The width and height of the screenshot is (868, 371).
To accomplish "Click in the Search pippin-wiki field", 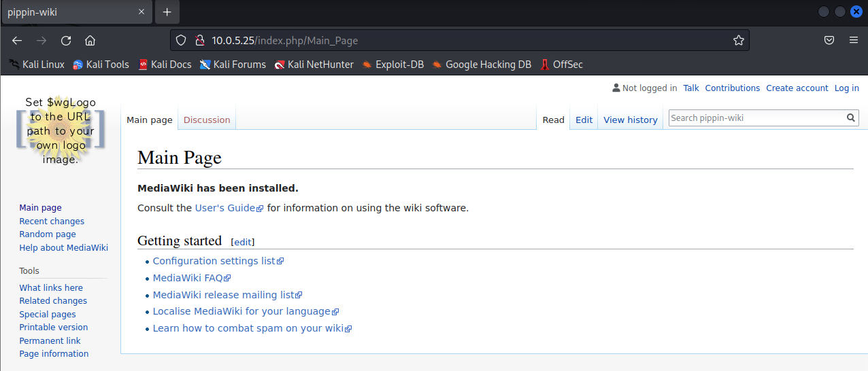I will (756, 118).
